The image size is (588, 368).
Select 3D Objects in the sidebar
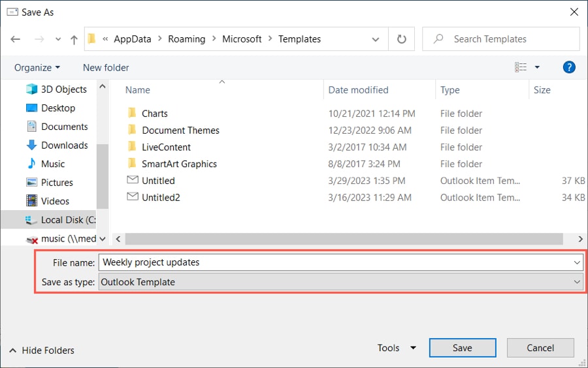57,89
